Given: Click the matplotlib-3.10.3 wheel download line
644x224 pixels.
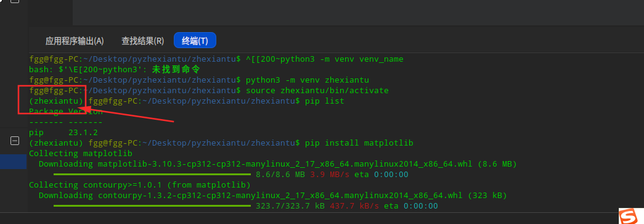Looking at the screenshot, I should [x=278, y=164].
